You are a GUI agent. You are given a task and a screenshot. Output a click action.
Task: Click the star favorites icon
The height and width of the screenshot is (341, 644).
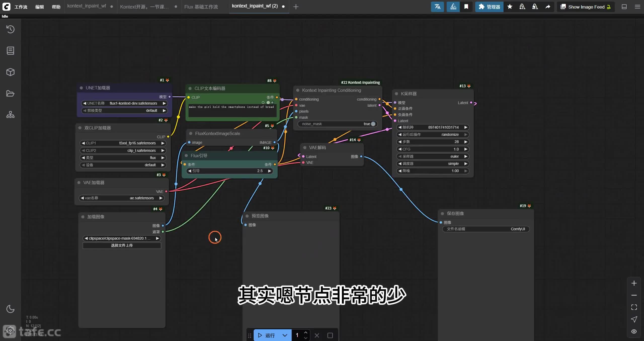(510, 7)
